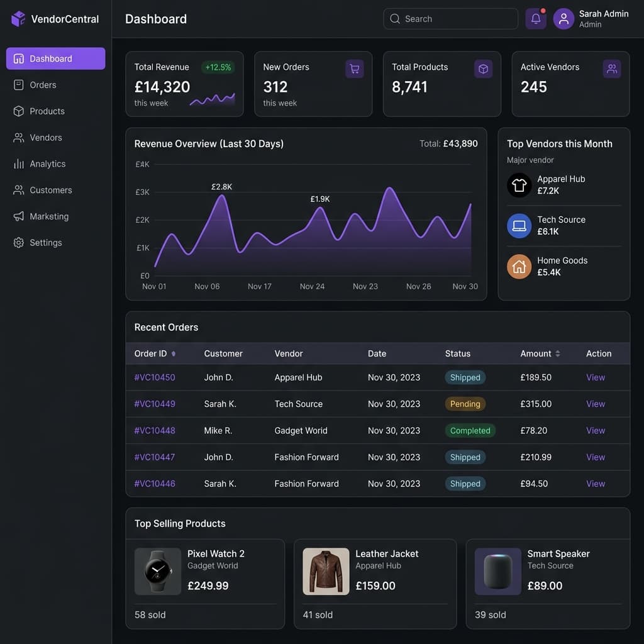The image size is (644, 644).
Task: Click the Gadget World vendor cell
Action: pyautogui.click(x=301, y=431)
